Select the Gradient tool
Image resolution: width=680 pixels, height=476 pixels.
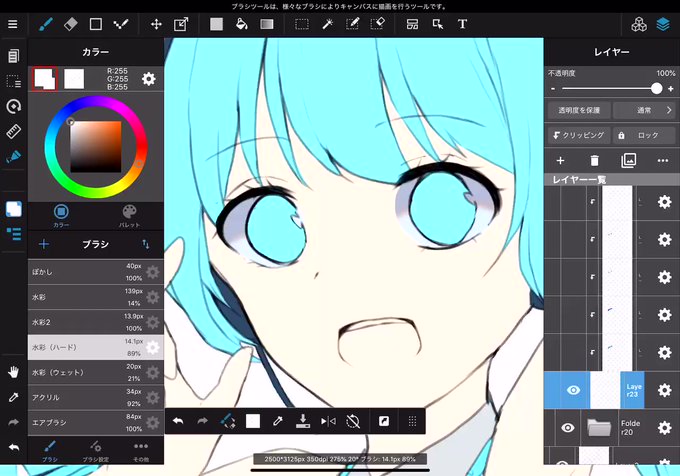click(x=267, y=24)
